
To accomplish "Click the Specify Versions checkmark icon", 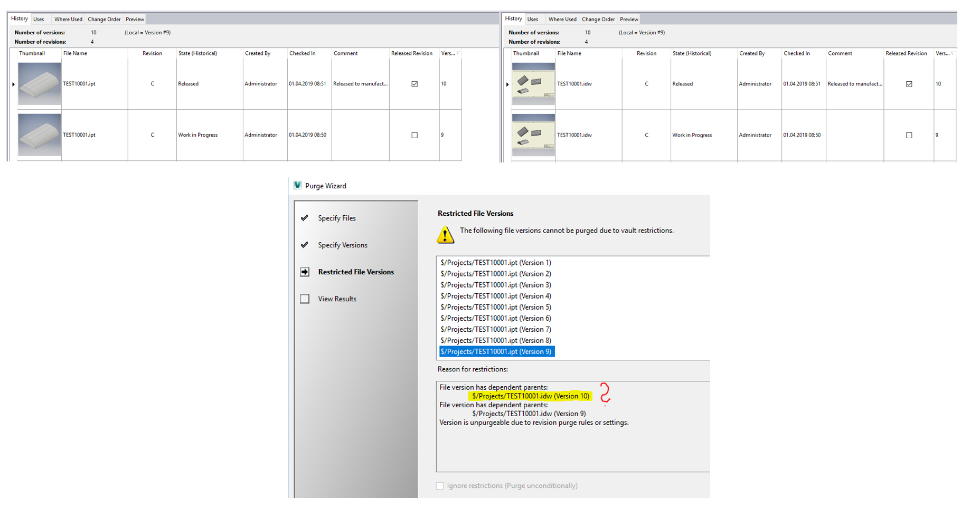I will tap(305, 245).
